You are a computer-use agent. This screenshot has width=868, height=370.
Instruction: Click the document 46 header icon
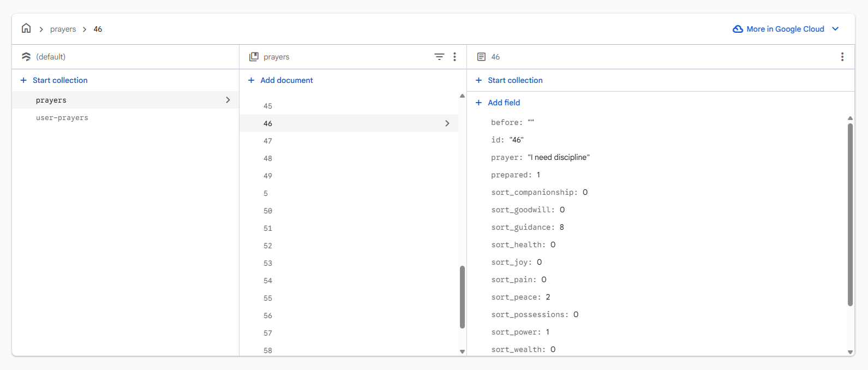481,57
